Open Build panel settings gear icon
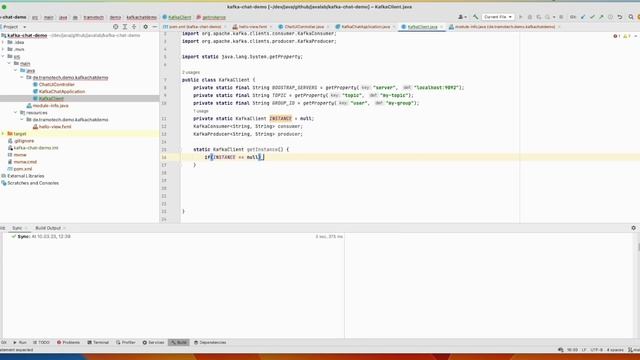 [633, 228]
